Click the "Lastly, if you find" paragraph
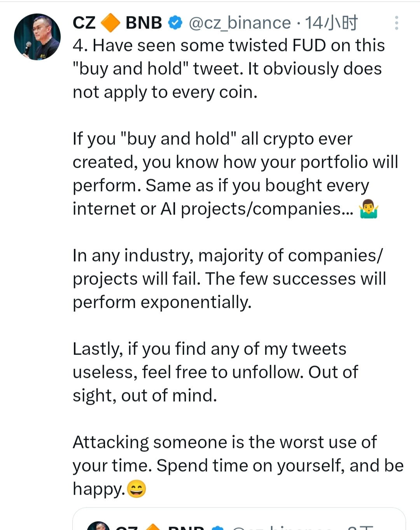 point(215,372)
